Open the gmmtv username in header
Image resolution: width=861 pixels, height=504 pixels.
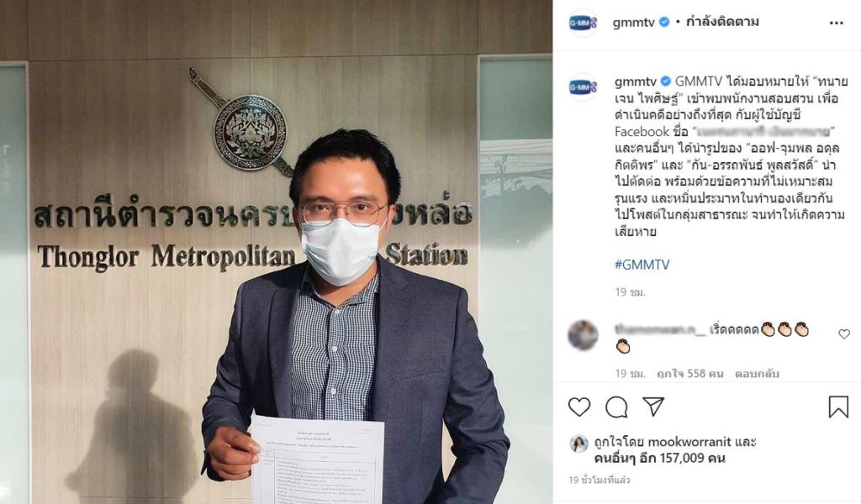(634, 23)
